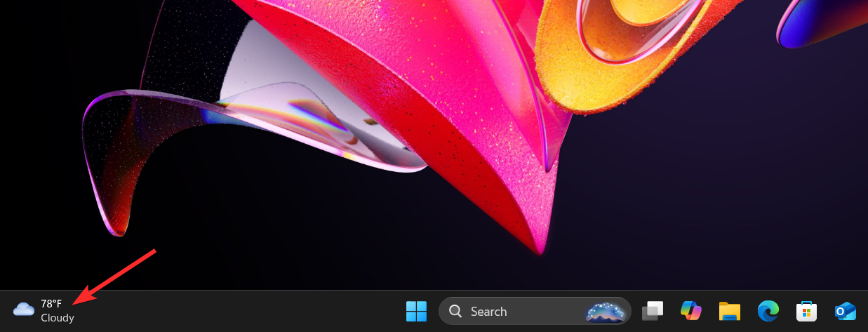Viewport: 868px width, 332px height.
Task: Open Task View from the taskbar
Action: coord(653,311)
